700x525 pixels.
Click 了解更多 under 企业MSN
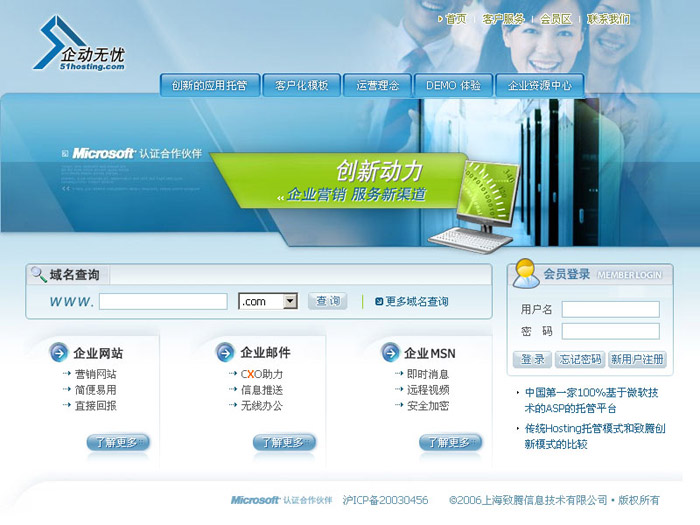(x=450, y=442)
